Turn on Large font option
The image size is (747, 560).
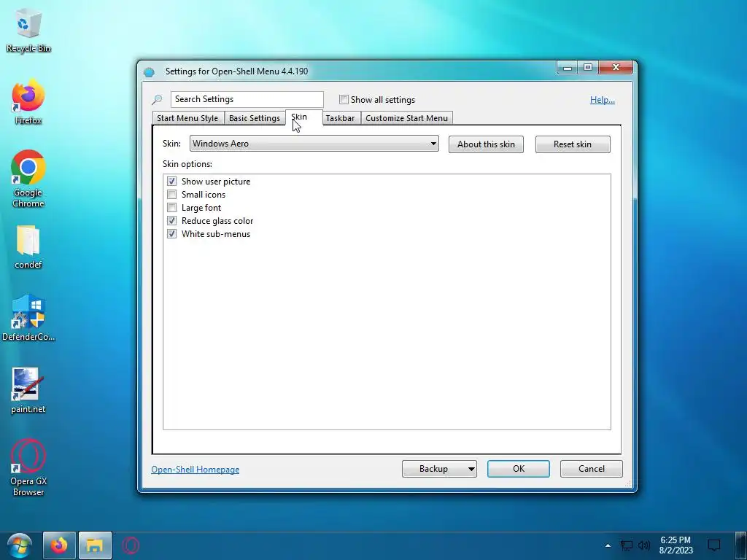coord(172,208)
